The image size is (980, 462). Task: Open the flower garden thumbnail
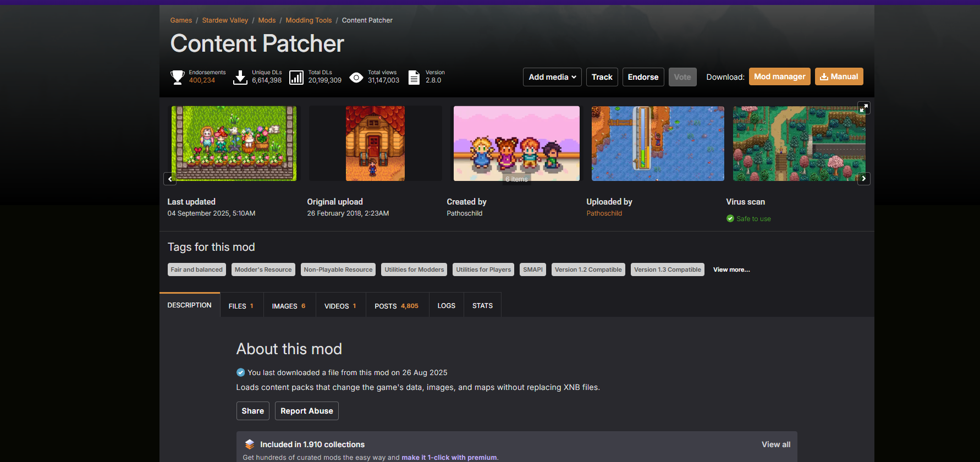234,144
